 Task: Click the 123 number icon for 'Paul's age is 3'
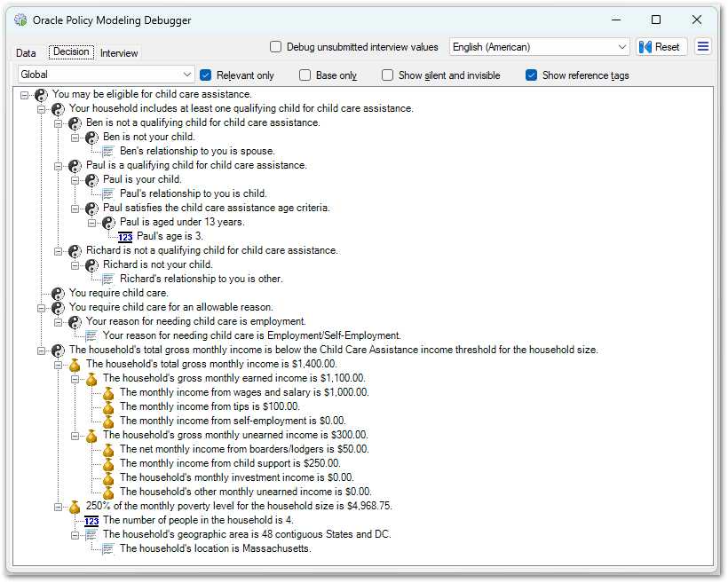[125, 237]
